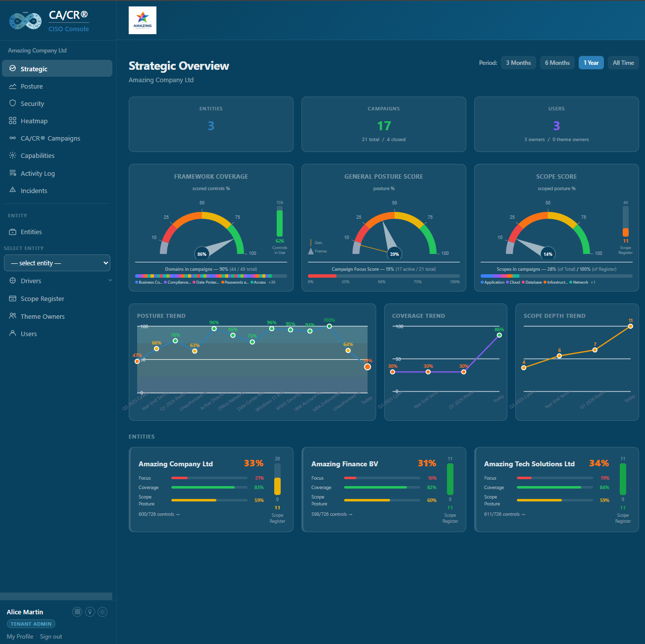This screenshot has height=644, width=645.
Task: Open the Amazing Tech Solutions Ltd card
Action: [556, 490]
